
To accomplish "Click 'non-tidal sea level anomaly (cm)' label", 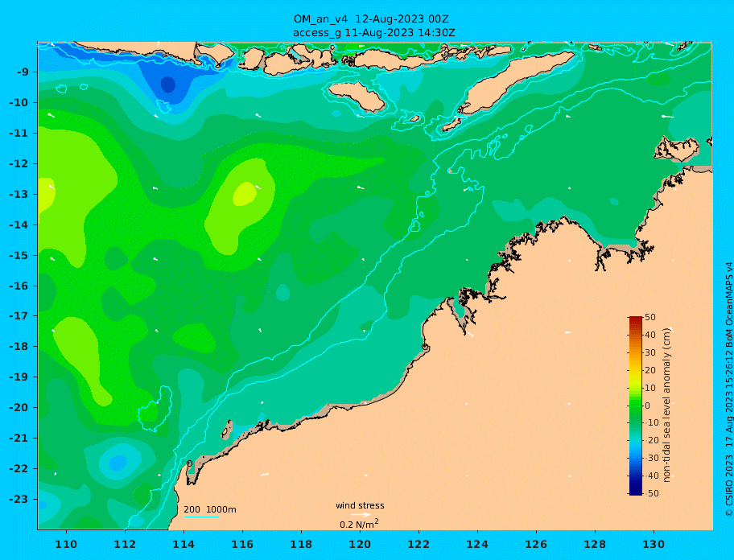I will (x=666, y=406).
